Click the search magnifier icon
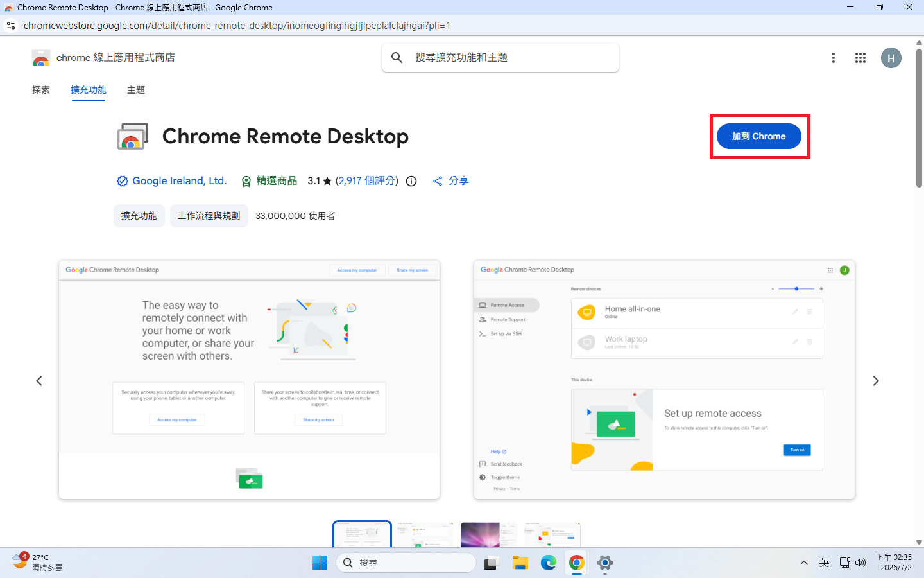Viewport: 924px width, 578px height. coord(397,58)
